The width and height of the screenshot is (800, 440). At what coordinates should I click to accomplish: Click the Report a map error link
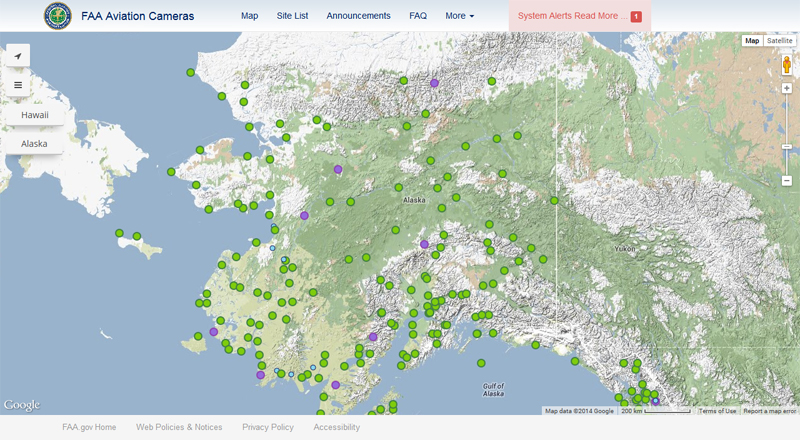pyautogui.click(x=769, y=411)
